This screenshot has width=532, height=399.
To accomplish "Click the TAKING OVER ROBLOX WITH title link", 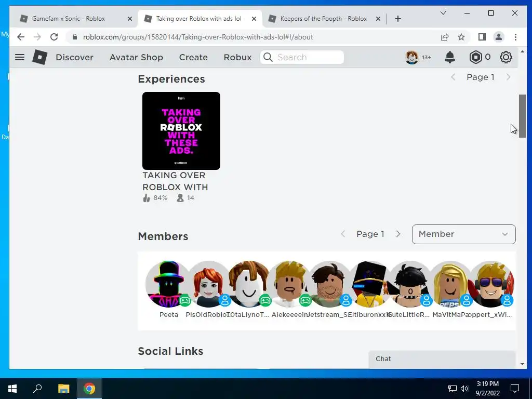I will click(x=175, y=181).
